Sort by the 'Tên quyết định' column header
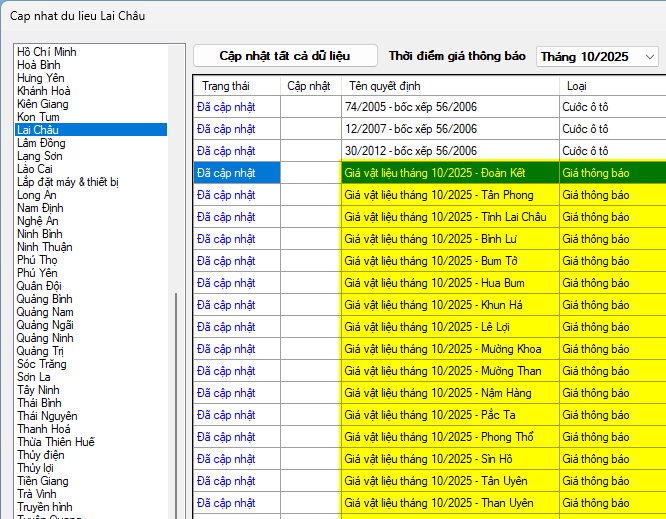666x519 pixels. tap(385, 86)
